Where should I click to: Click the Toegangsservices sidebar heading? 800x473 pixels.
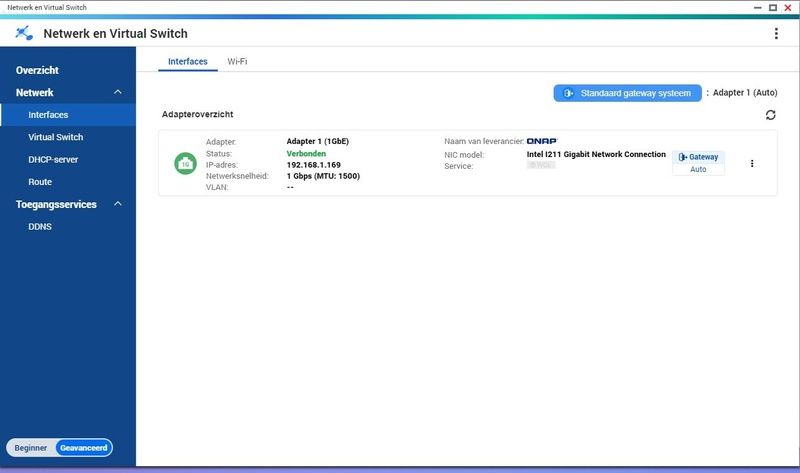[56, 205]
